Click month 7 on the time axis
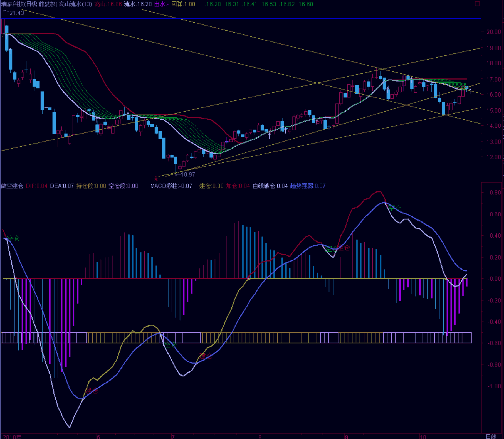The height and width of the screenshot is (439, 504). (x=173, y=436)
